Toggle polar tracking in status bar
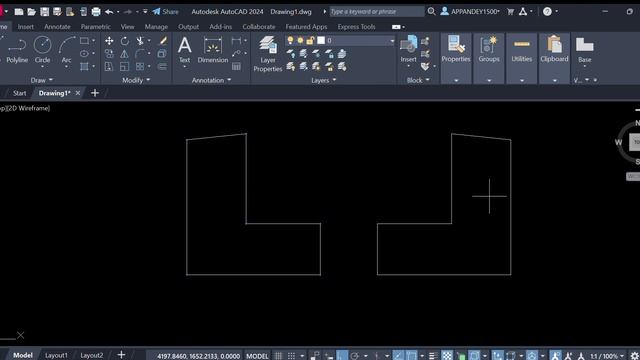Image resolution: width=640 pixels, height=360 pixels. [x=354, y=356]
